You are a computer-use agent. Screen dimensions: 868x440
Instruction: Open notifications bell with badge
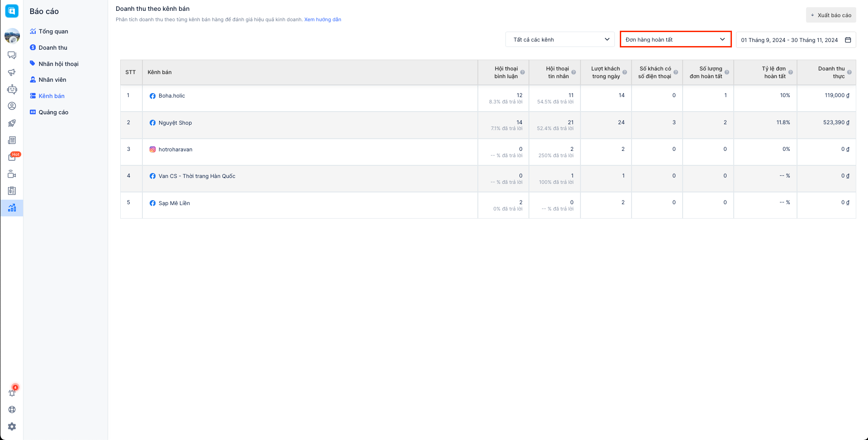[x=12, y=393]
